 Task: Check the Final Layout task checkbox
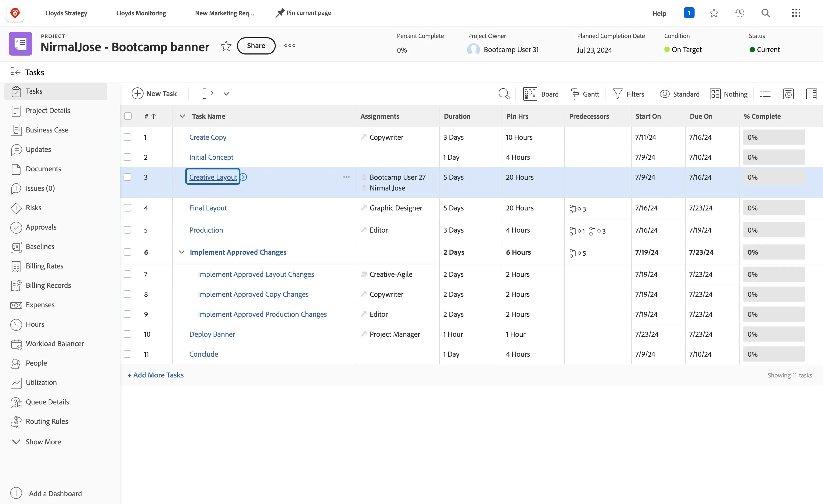pyautogui.click(x=128, y=208)
